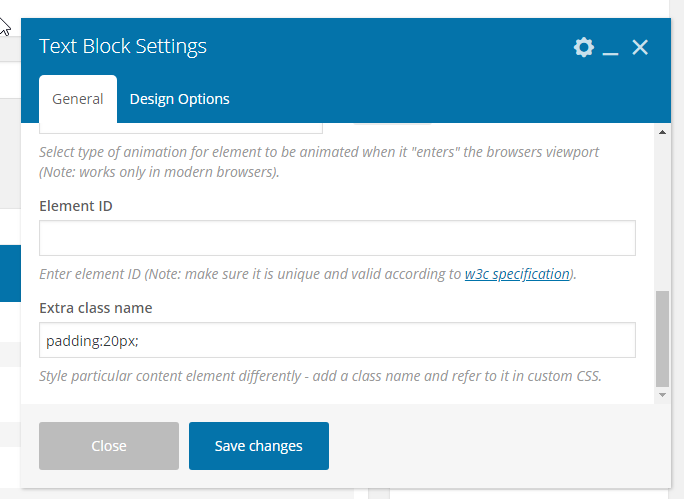684x499 pixels.
Task: Click the animation type description text
Action: (319, 162)
